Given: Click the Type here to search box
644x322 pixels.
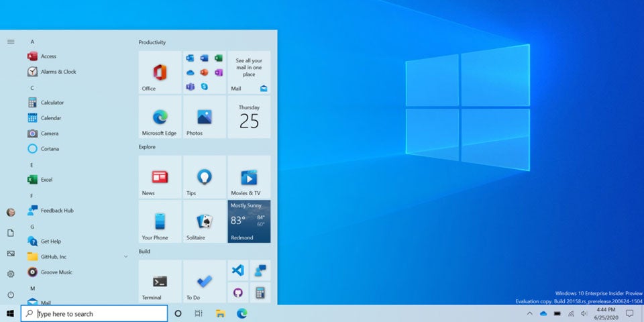Looking at the screenshot, I should click(x=94, y=313).
